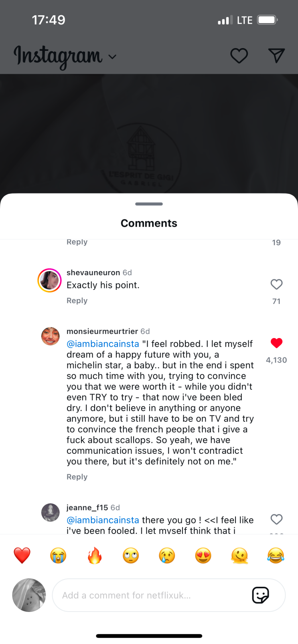Insert red heart emoji reaction
The height and width of the screenshot is (644, 298).
tap(22, 555)
